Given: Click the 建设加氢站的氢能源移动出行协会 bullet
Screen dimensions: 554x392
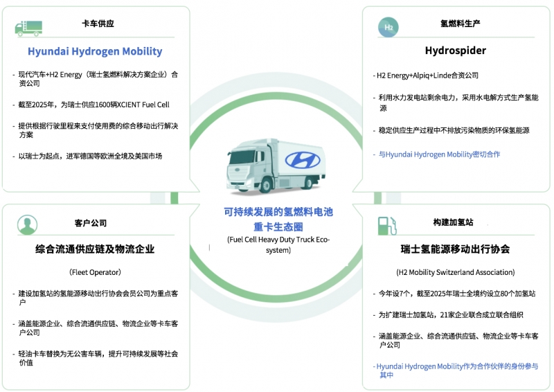Looking at the screenshot, I should [x=96, y=298].
